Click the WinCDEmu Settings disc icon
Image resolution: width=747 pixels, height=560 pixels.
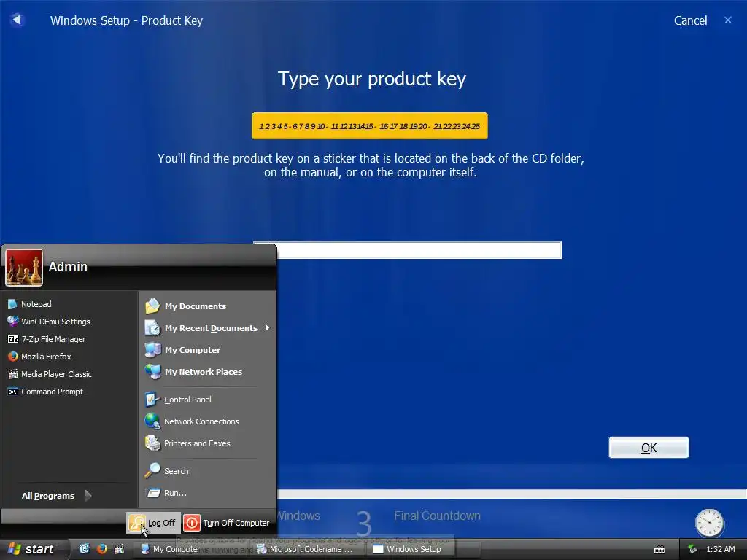pyautogui.click(x=13, y=322)
